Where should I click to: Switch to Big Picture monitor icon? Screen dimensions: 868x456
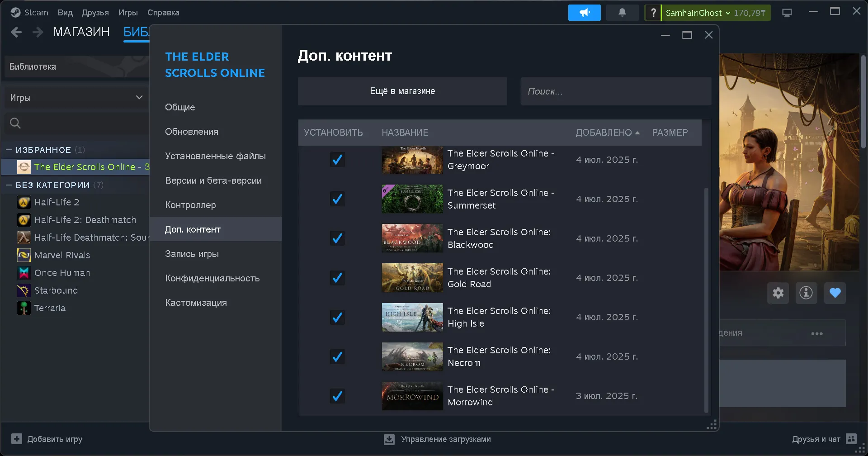[787, 13]
